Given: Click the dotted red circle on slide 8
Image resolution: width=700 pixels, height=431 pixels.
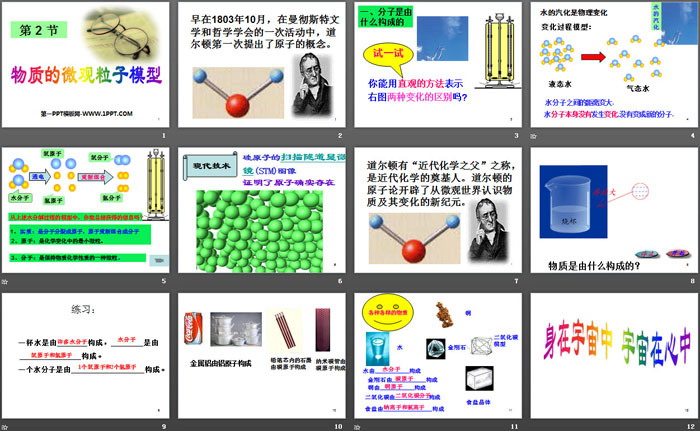Looking at the screenshot, I should pyautogui.click(x=641, y=192).
